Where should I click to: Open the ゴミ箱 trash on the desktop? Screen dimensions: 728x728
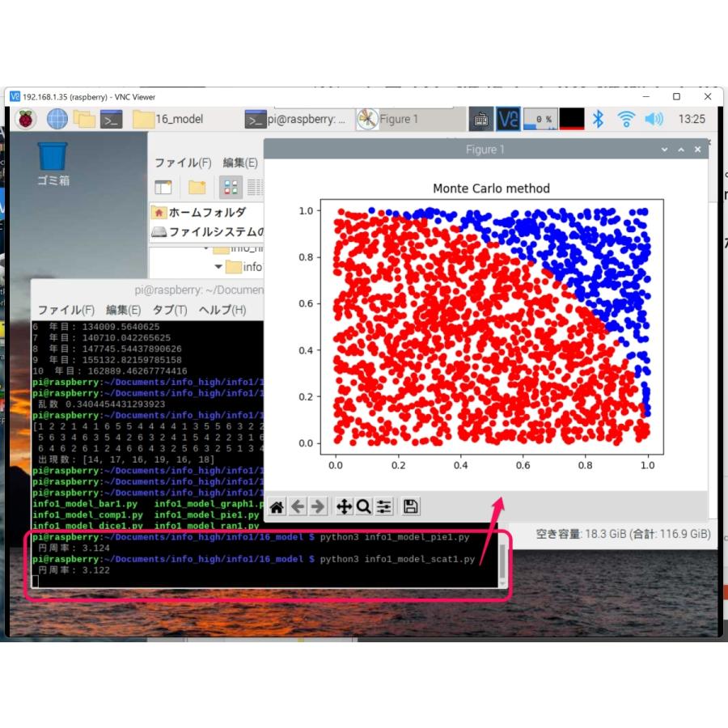(x=50, y=158)
